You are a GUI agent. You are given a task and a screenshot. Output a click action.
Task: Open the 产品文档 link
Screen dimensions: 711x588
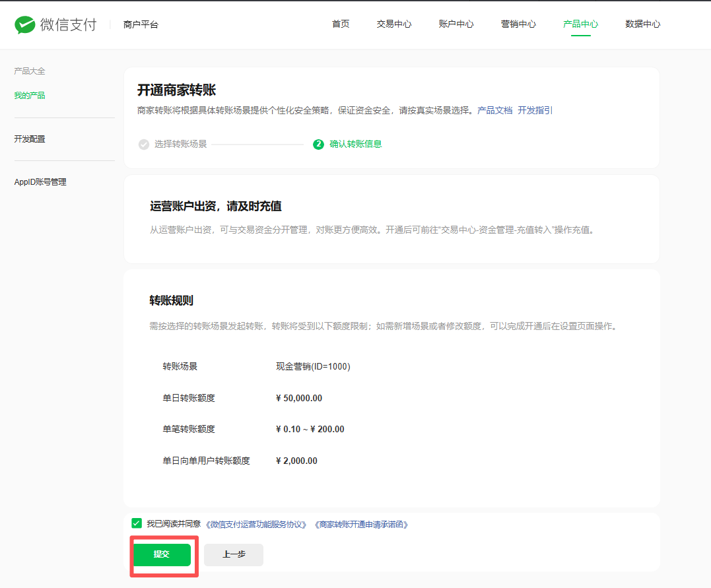point(494,111)
